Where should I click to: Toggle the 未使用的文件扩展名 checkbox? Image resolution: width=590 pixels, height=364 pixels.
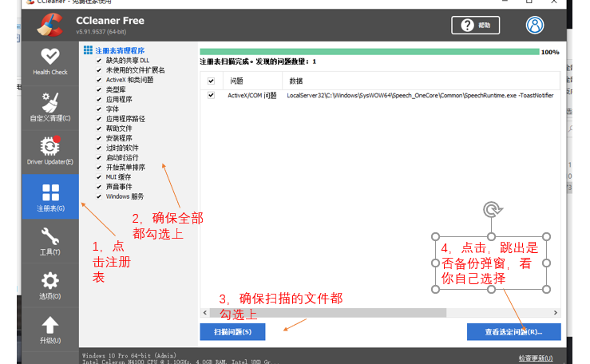point(99,70)
